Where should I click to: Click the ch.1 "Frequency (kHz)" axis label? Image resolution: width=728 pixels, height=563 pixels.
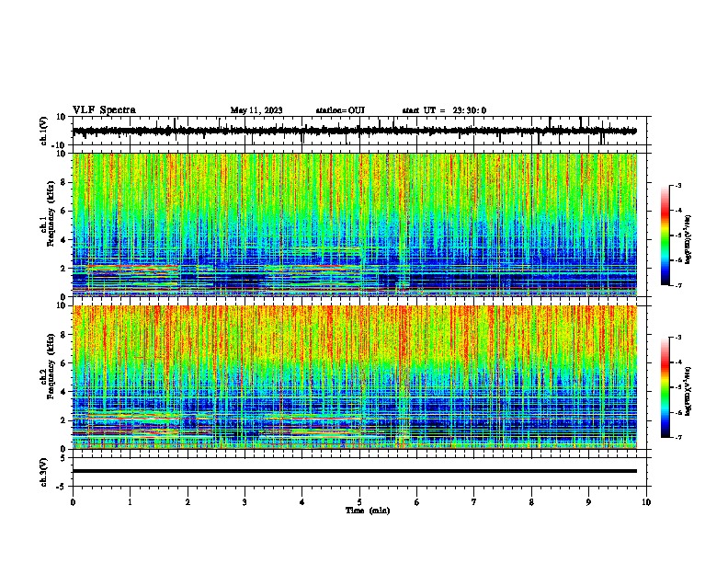click(x=51, y=213)
